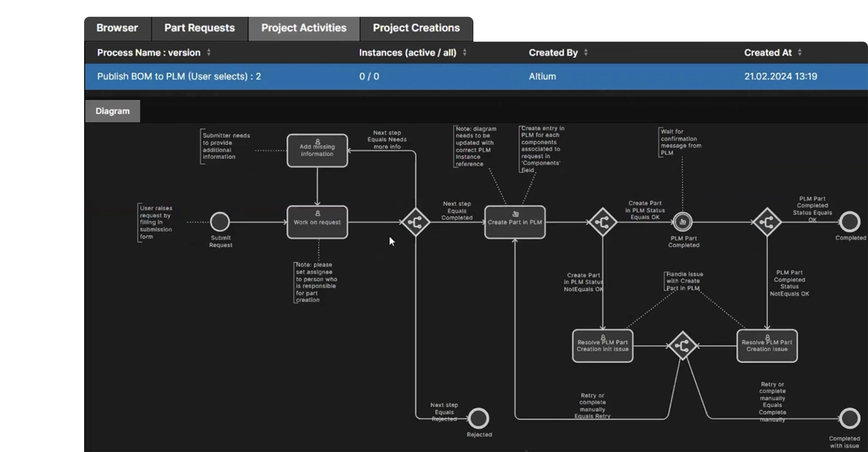
Task: Select the Add missing information task
Action: coord(317,151)
